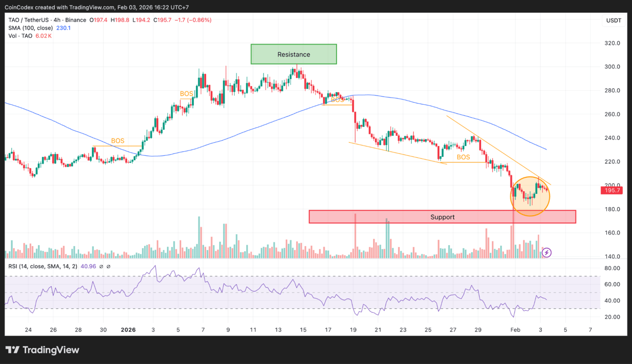Click the red Support zone box
Screen dimensions: 632x364
coord(442,217)
